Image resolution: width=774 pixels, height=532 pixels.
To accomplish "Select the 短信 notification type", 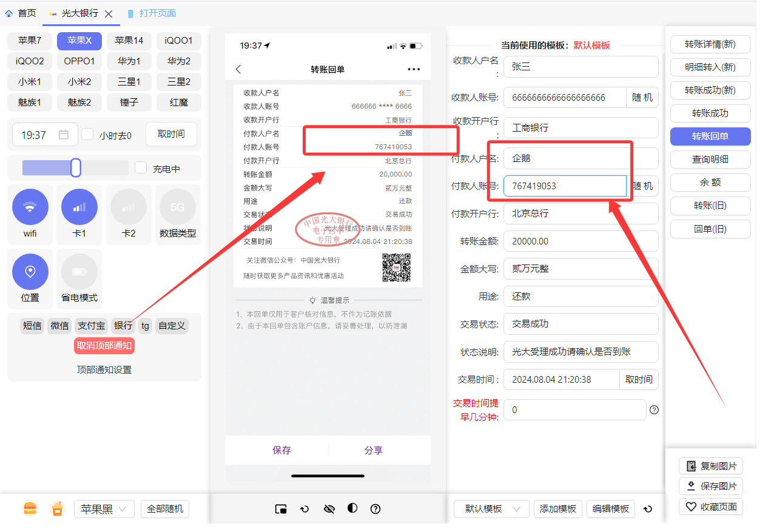I will (x=32, y=326).
